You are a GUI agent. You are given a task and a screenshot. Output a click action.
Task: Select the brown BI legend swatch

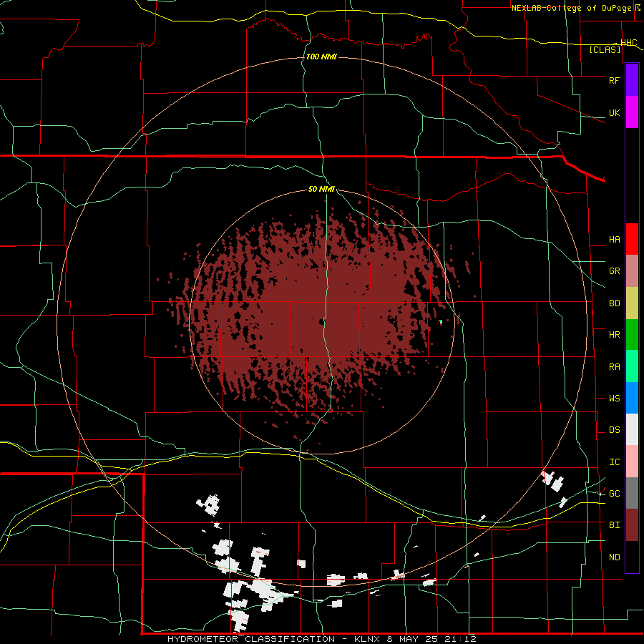[632, 525]
